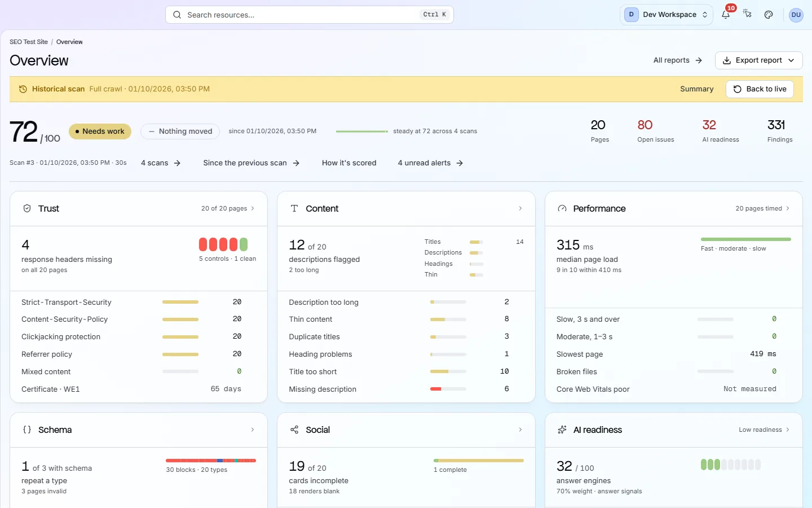Expand Trust card via 20 of 20 pages

coord(228,208)
